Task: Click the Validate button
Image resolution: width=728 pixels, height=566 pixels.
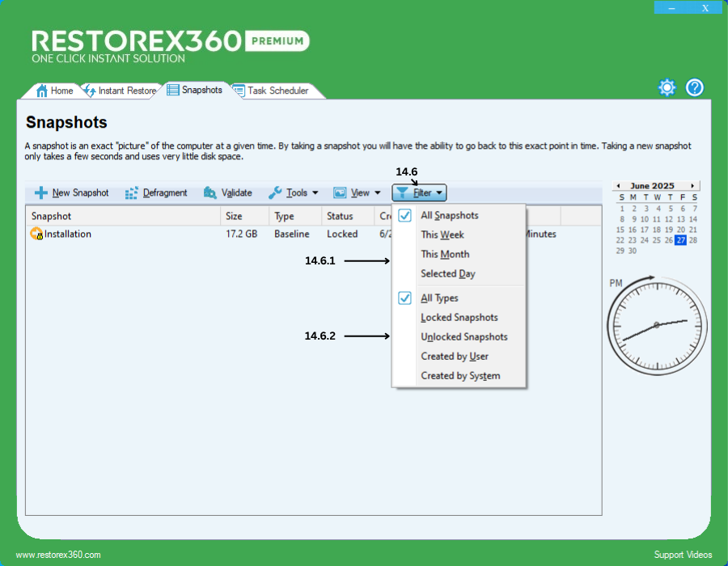Action: point(228,192)
